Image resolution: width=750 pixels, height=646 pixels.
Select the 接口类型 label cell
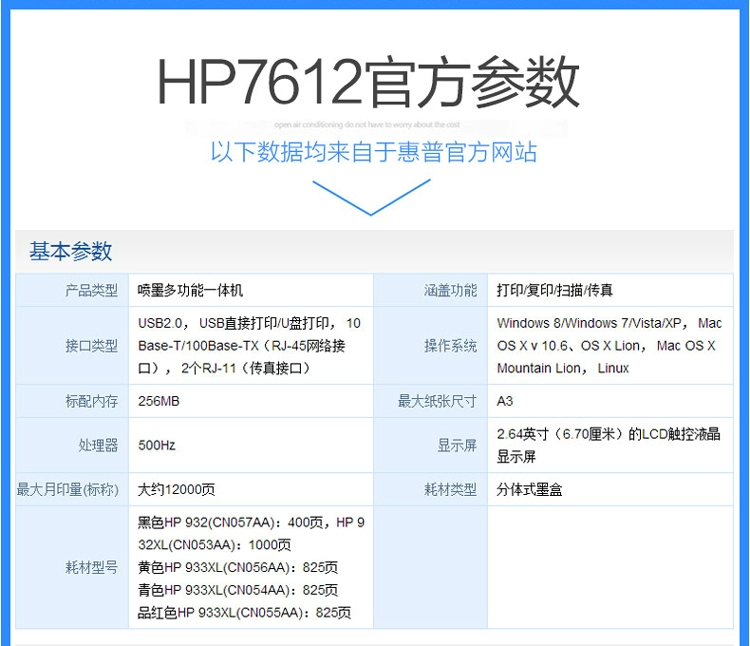(72, 346)
